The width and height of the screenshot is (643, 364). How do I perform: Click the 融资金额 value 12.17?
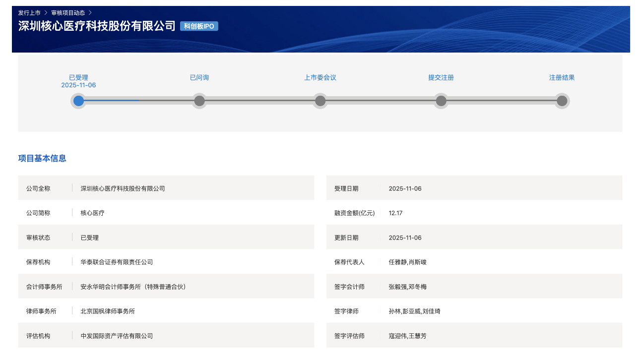coord(395,213)
